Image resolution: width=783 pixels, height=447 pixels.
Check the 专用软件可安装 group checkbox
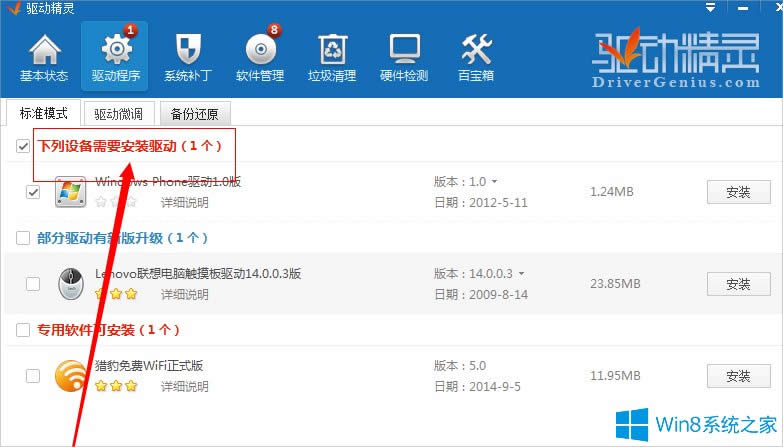(23, 330)
